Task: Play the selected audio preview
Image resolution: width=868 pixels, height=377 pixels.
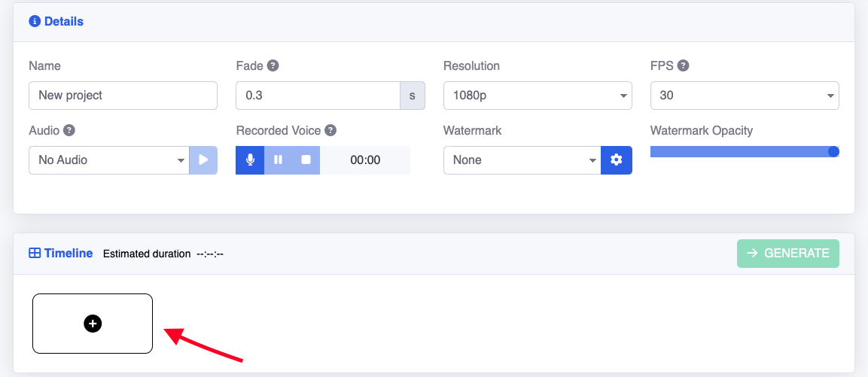Action: click(x=203, y=160)
